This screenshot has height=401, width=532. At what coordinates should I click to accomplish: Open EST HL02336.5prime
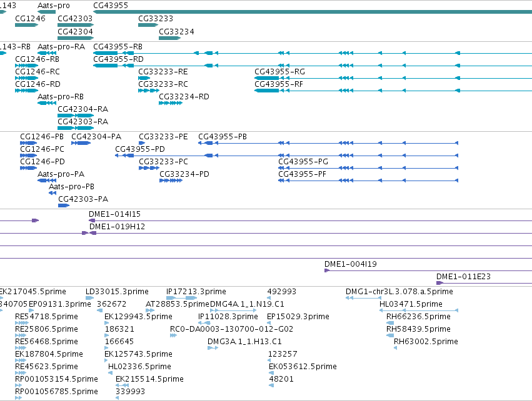coord(110,373)
